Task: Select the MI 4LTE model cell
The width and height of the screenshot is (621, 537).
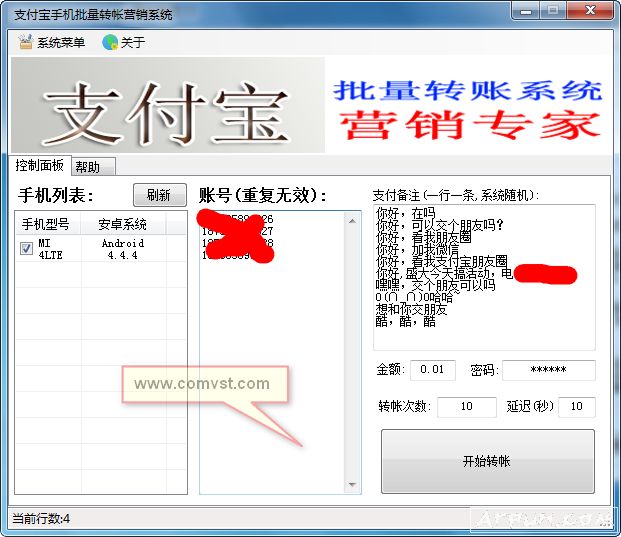Action: (x=50, y=249)
